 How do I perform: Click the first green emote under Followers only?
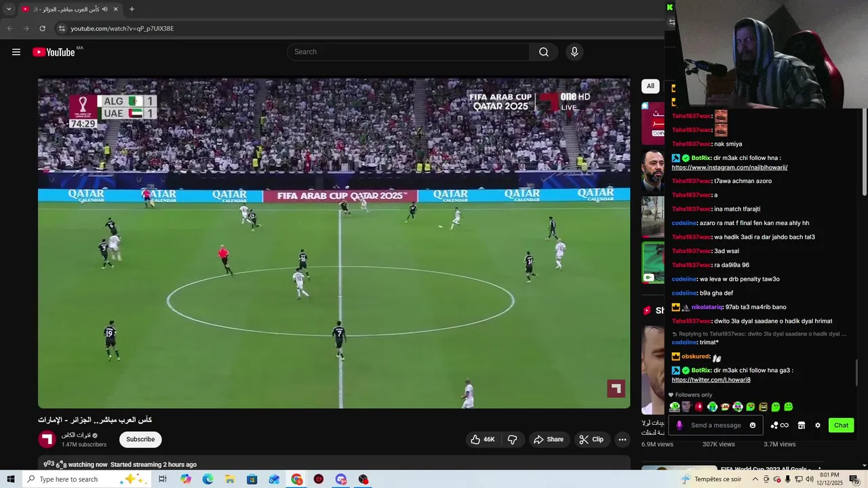(674, 407)
